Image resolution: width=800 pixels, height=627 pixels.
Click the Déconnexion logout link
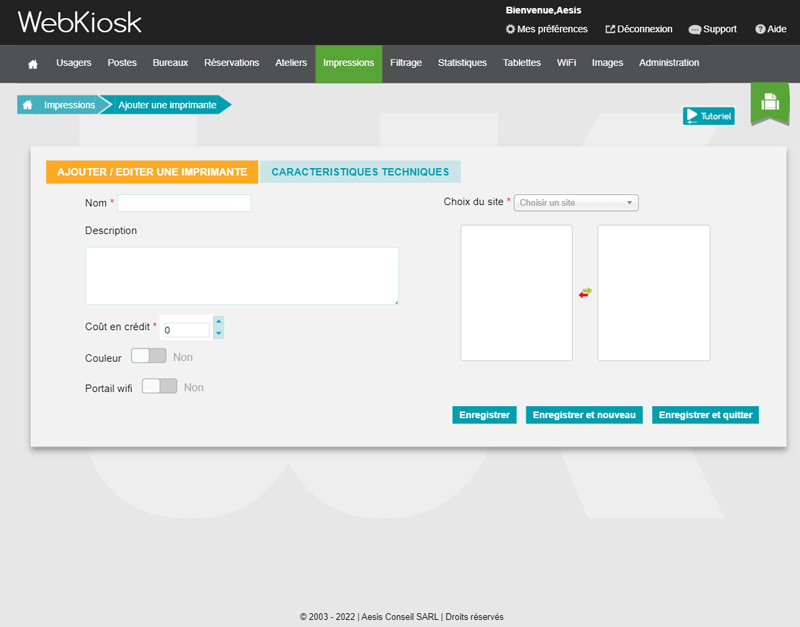(x=639, y=29)
